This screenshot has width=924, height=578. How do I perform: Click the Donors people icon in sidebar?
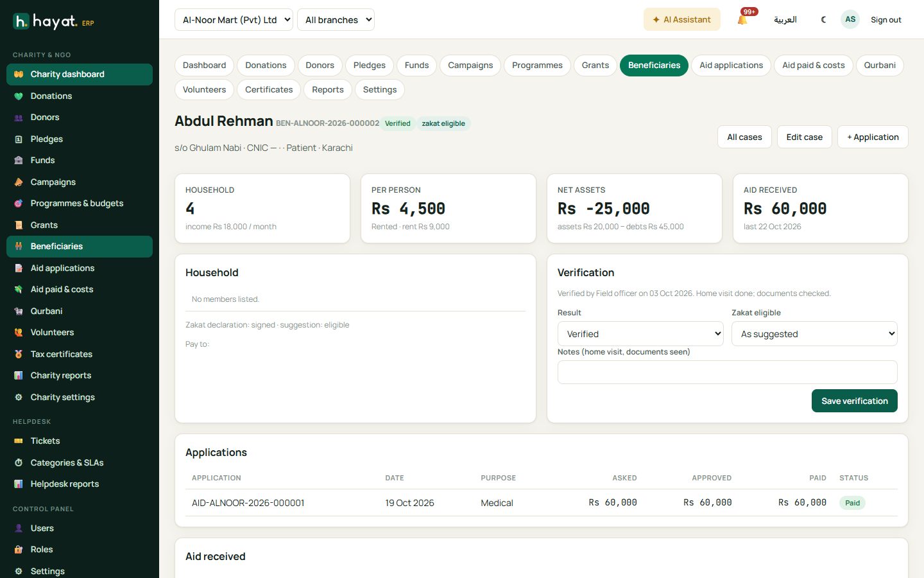pyautogui.click(x=19, y=118)
